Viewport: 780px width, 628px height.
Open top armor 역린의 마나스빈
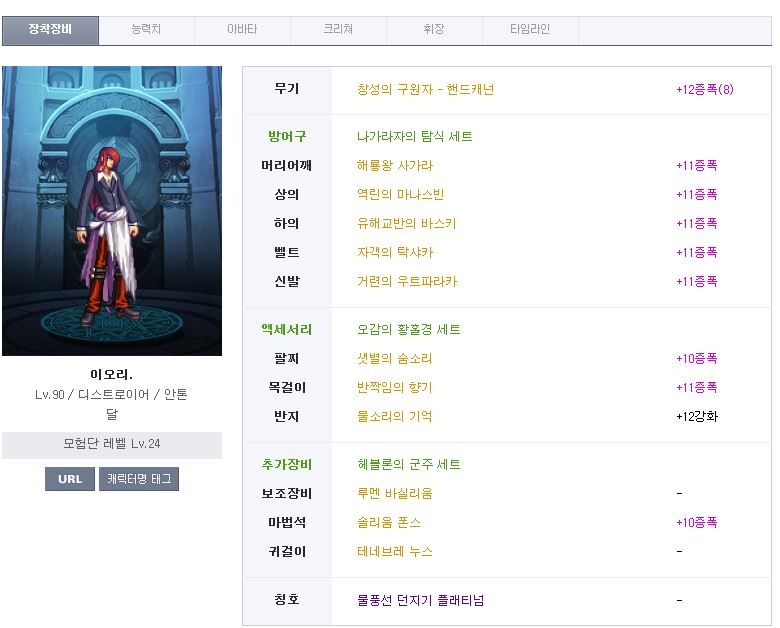click(400, 195)
